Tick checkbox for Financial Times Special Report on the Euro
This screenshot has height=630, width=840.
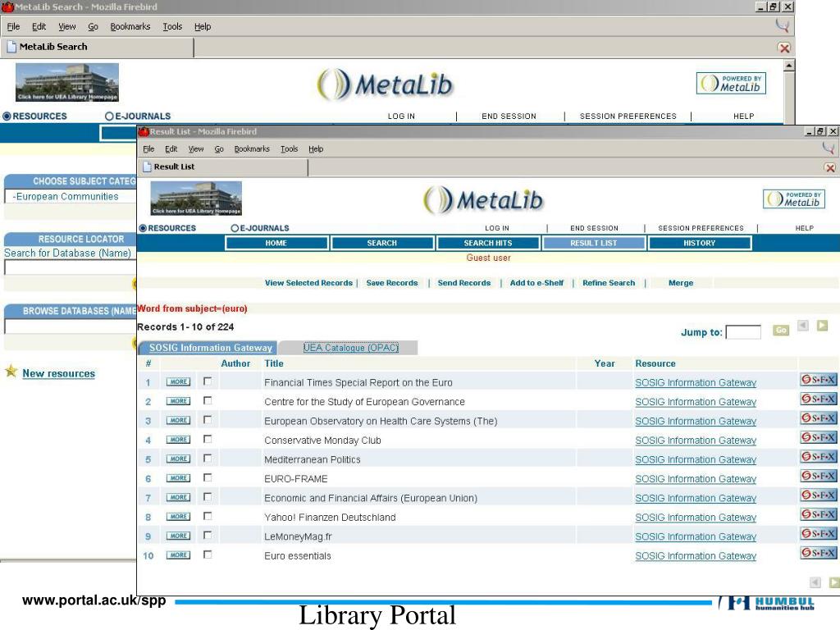pos(208,381)
